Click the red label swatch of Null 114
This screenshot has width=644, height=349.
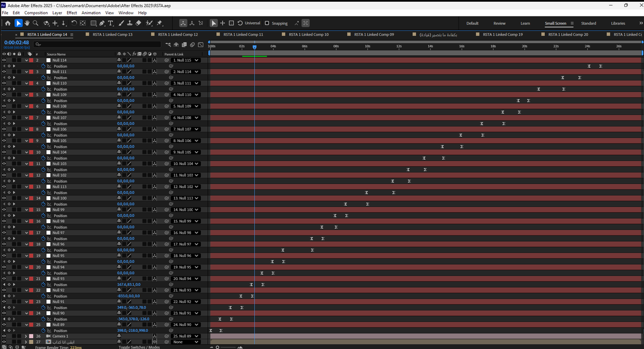31,60
